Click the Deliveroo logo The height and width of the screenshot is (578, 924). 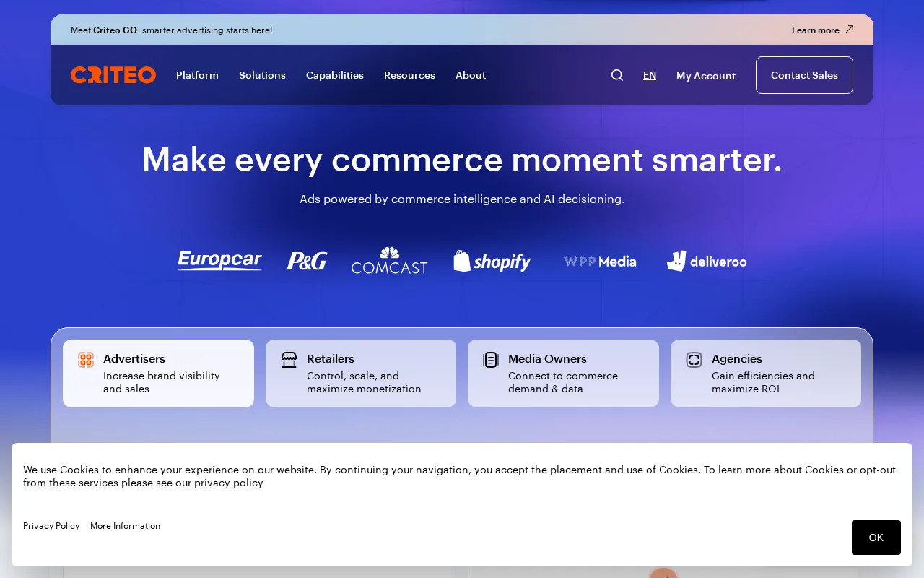[707, 261]
